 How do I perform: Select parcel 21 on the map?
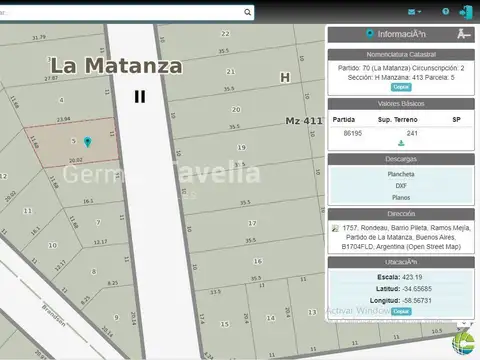click(x=231, y=71)
